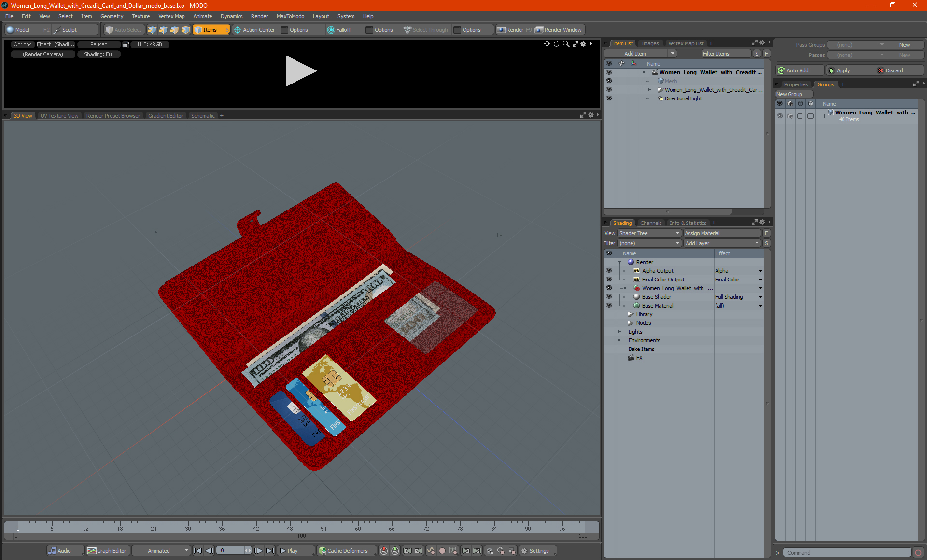Click the Play button in timeline
This screenshot has height=560, width=927.
click(295, 551)
